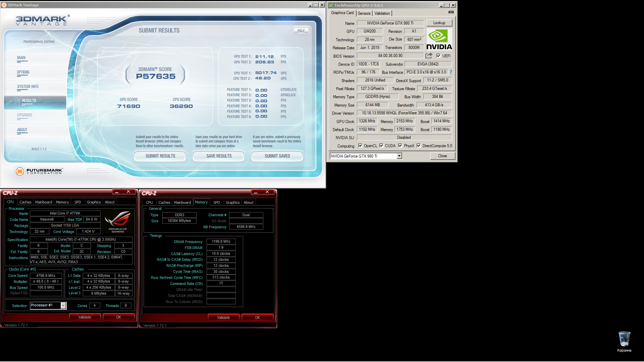Click the NVIDIA logo in GPU-Z
The width and height of the screenshot is (644, 362).
(439, 40)
